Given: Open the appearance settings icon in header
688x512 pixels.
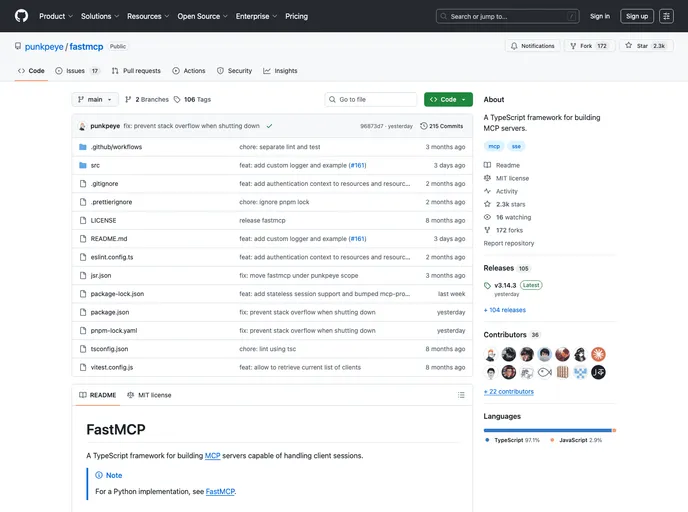Looking at the screenshot, I should coord(666,16).
